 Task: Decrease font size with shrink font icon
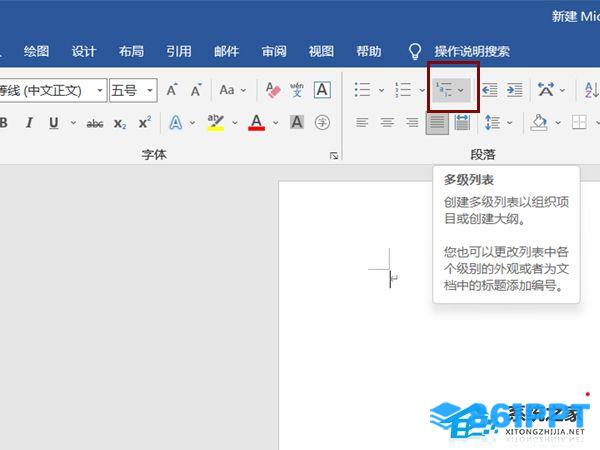[x=196, y=90]
